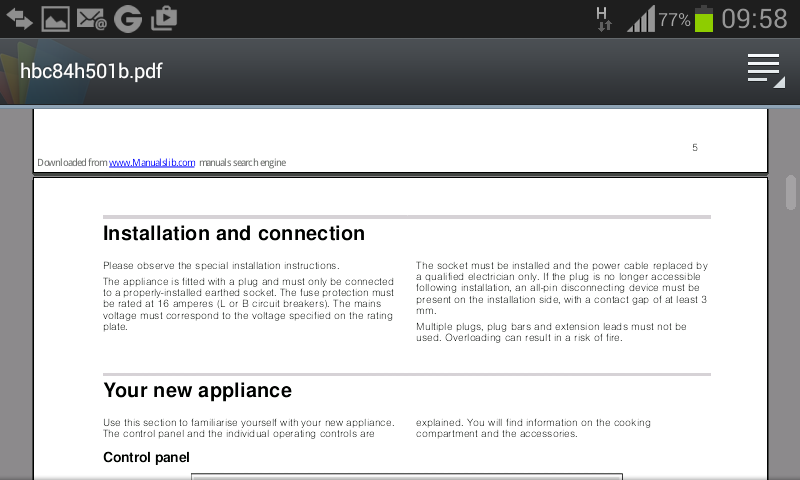
Task: Open the email notification icon
Action: [x=91, y=18]
